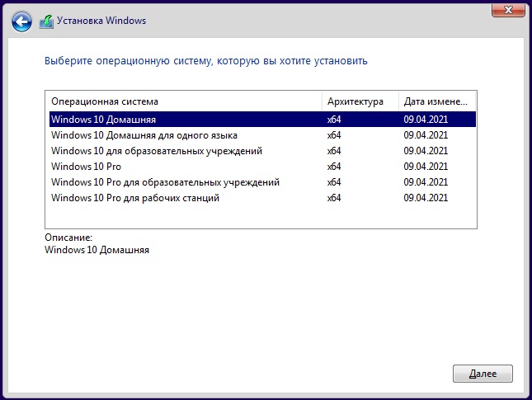Screen dimensions: 532x400
Task: Select Windows 10 Pro для рабочих станций
Action: pyautogui.click(x=262, y=197)
